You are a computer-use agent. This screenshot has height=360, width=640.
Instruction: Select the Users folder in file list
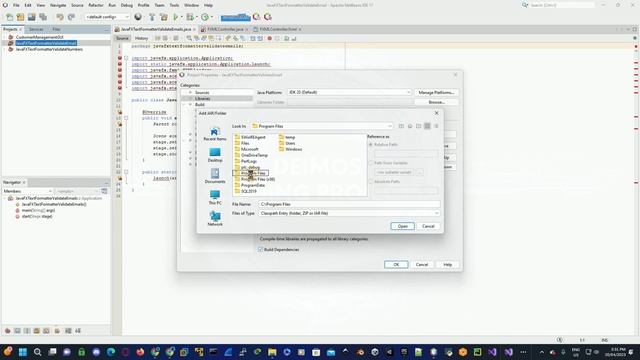coord(287,143)
